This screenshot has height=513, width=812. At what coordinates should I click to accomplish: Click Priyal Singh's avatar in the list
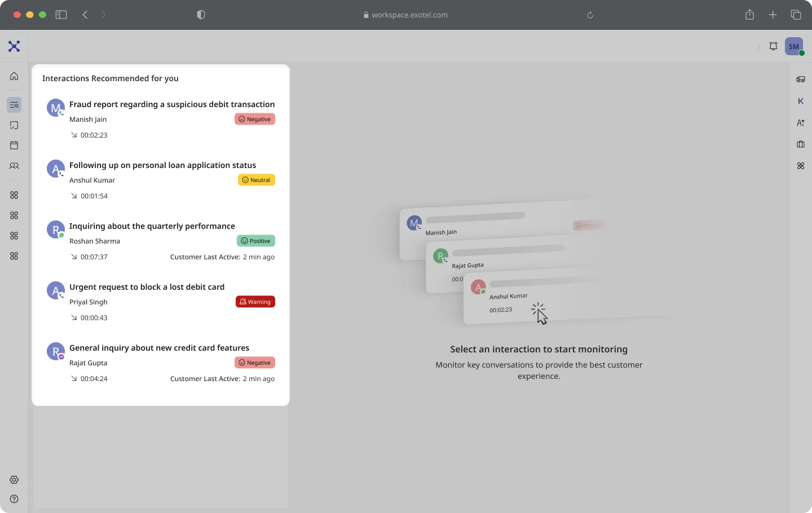coord(56,290)
